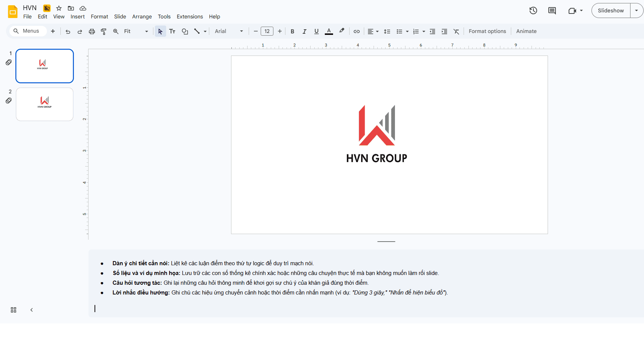Open the zoom level Fit dropdown
Viewport: 644px width, 338px height.
[x=136, y=32]
